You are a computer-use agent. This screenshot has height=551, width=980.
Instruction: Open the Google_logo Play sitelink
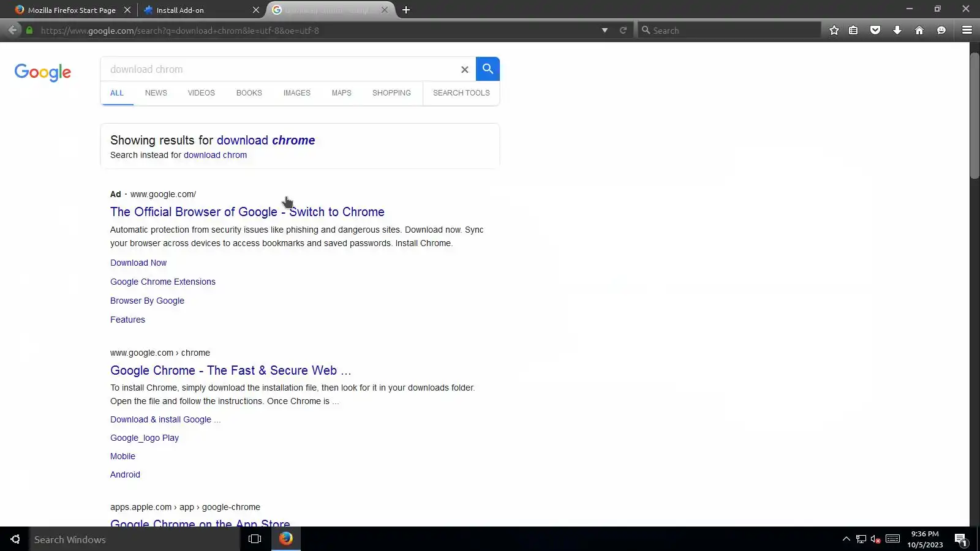tap(145, 438)
